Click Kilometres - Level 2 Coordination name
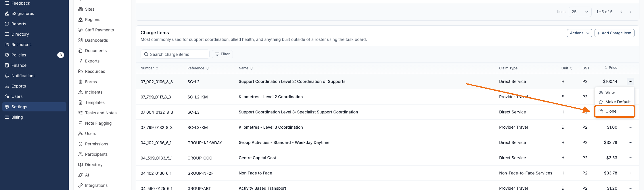 (271, 97)
